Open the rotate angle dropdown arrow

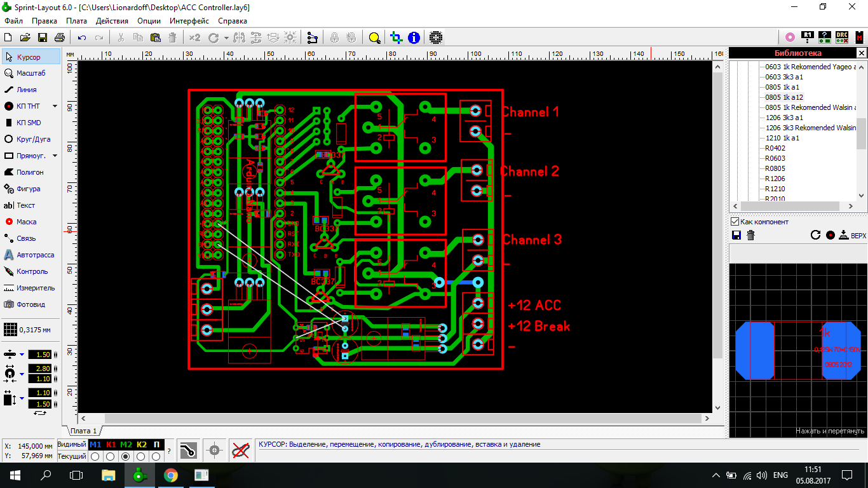tap(226, 38)
